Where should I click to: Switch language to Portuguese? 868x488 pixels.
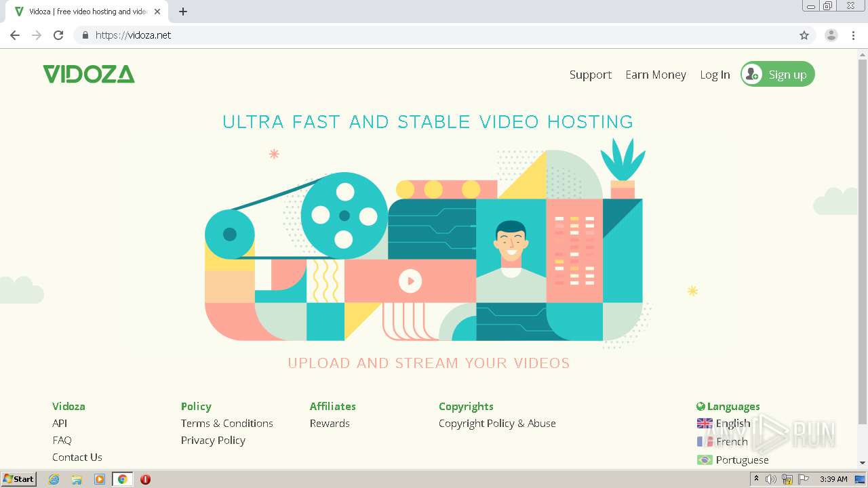click(x=743, y=460)
